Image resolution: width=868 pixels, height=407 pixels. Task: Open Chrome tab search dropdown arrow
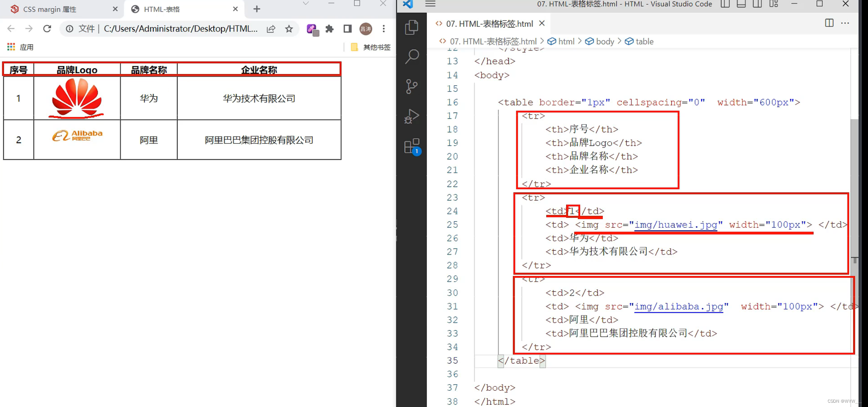click(306, 3)
